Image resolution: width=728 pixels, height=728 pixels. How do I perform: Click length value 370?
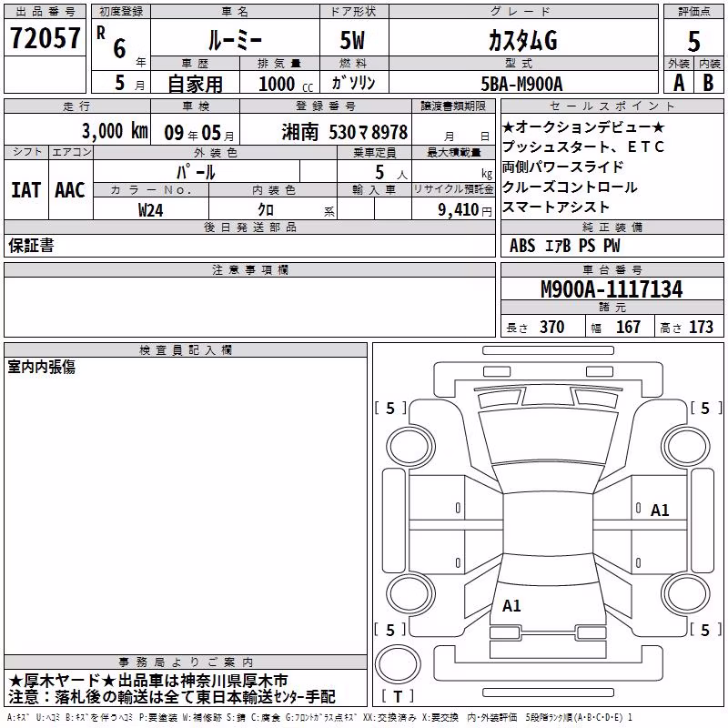(552, 328)
